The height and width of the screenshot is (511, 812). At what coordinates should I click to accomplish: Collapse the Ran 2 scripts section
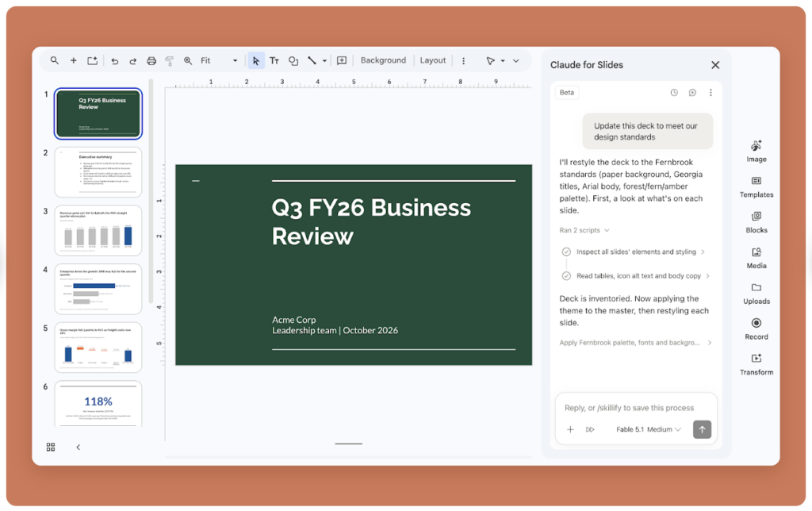(x=584, y=230)
